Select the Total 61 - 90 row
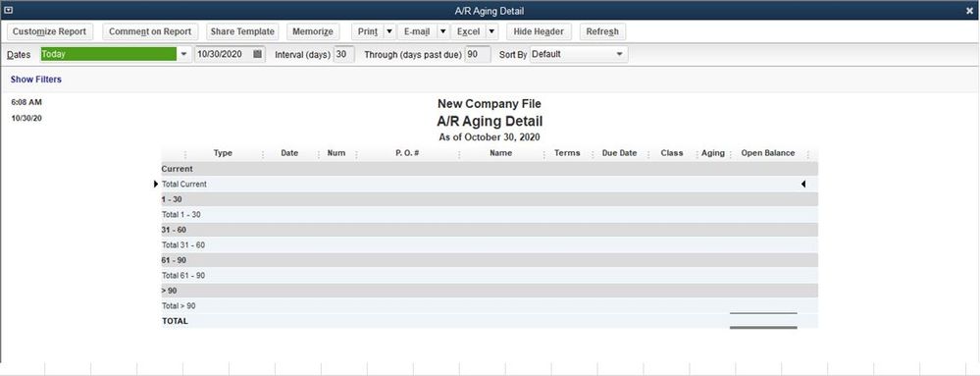Image resolution: width=980 pixels, height=376 pixels. pyautogui.click(x=490, y=275)
